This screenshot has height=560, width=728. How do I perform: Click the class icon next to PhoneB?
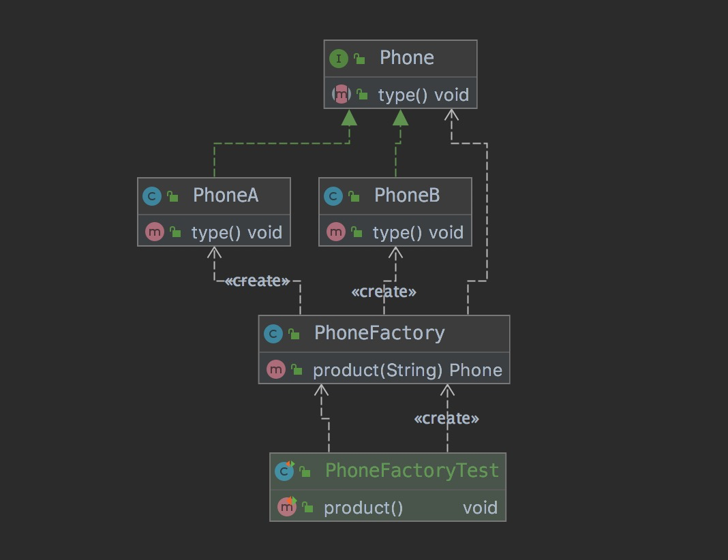[333, 196]
